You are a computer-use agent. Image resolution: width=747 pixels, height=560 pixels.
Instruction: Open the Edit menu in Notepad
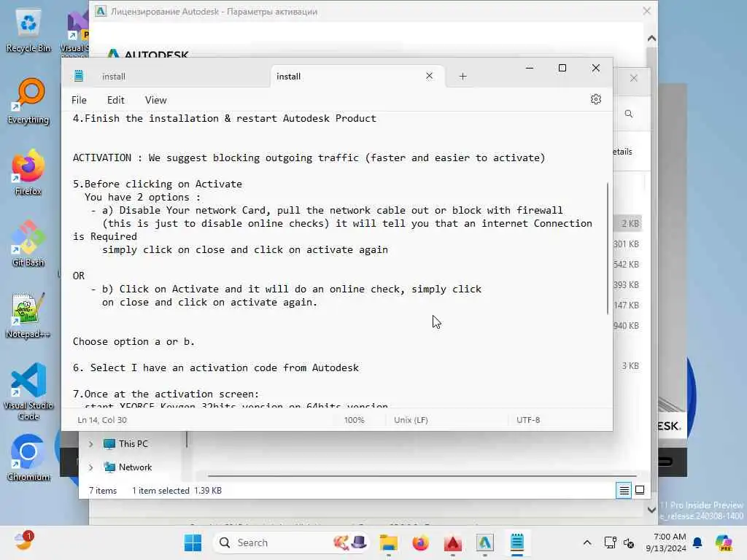(x=115, y=100)
